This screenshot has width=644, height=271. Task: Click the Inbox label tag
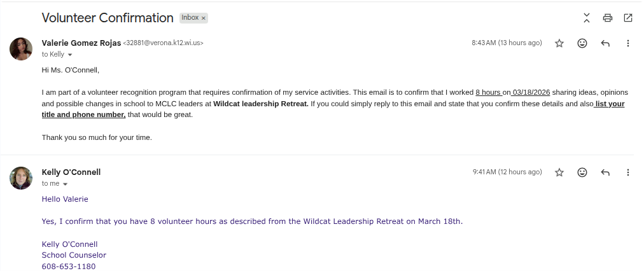click(x=190, y=18)
